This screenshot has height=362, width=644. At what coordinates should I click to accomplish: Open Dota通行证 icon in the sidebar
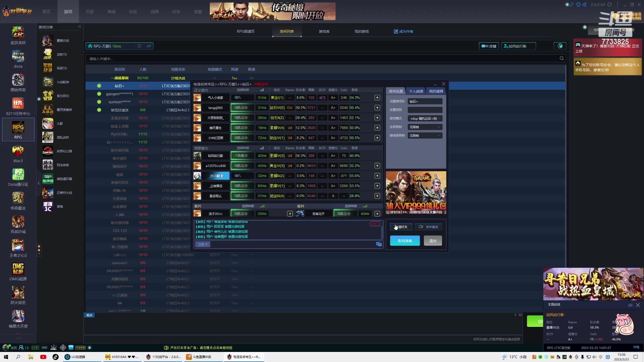click(18, 178)
